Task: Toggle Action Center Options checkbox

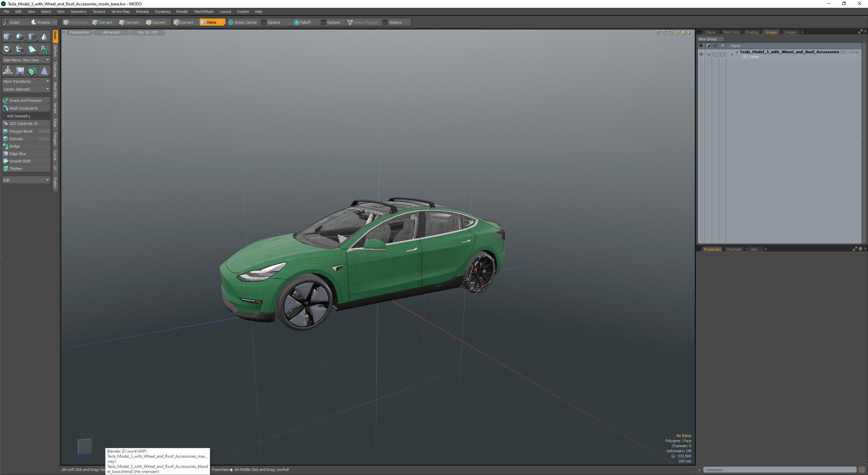Action: click(264, 22)
